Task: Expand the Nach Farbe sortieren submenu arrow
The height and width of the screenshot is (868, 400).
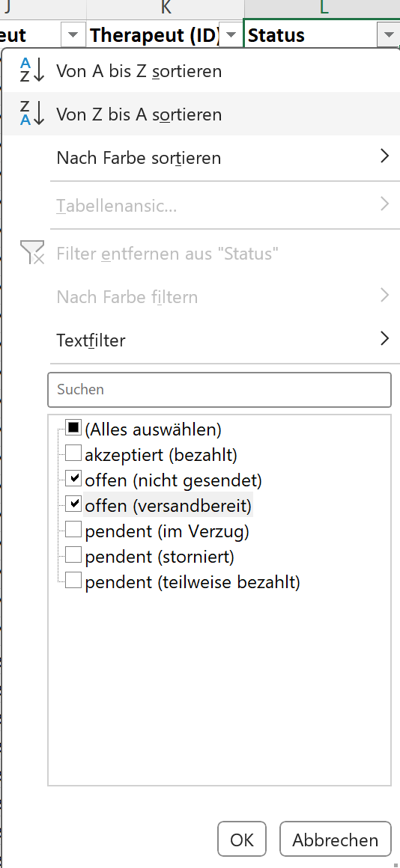Action: coord(385,156)
